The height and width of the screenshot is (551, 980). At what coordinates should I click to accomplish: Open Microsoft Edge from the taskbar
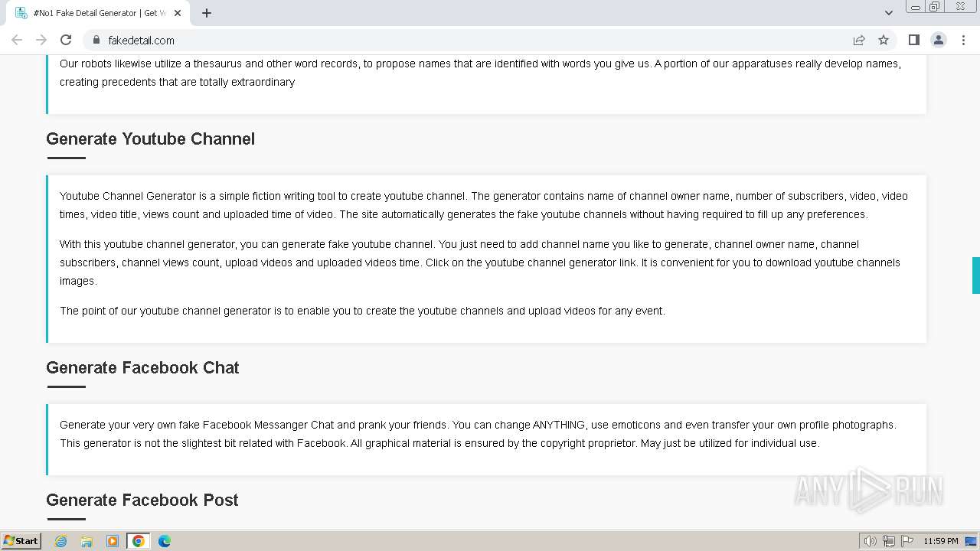pyautogui.click(x=165, y=541)
